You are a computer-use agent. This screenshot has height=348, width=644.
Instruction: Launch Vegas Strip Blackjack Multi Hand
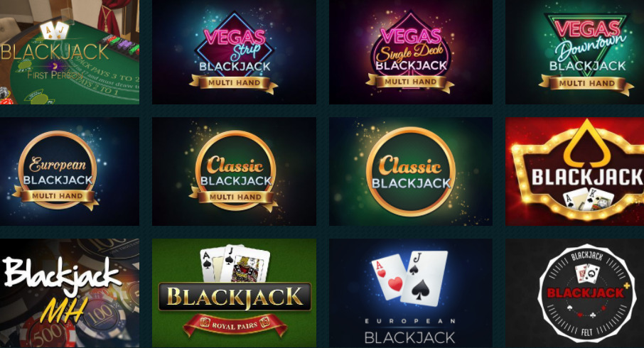pyautogui.click(x=234, y=52)
